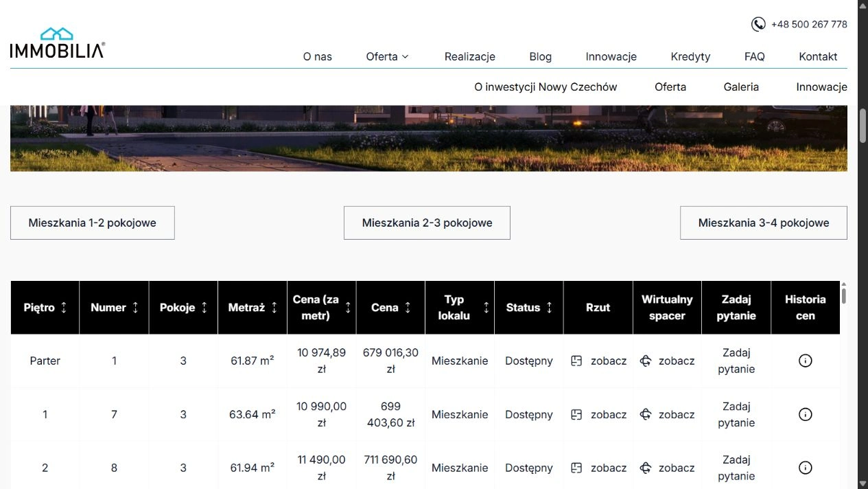The width and height of the screenshot is (868, 489).
Task: Open price history info icon for apartment 7
Action: 806,414
